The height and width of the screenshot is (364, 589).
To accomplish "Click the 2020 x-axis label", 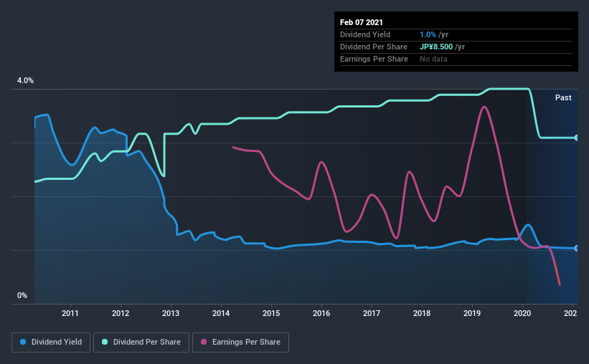I will point(522,313).
